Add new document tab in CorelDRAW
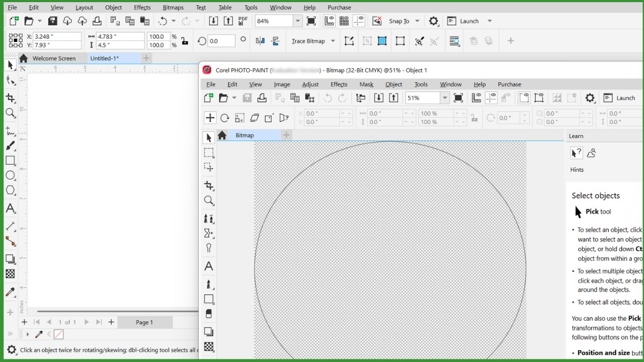Image resolution: width=644 pixels, height=362 pixels. (x=146, y=58)
